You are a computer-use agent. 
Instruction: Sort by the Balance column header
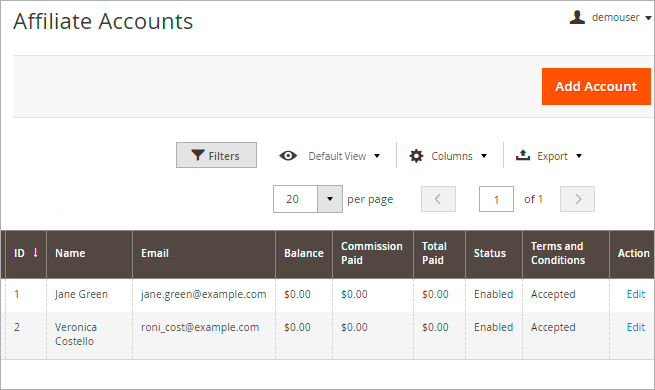click(x=304, y=254)
